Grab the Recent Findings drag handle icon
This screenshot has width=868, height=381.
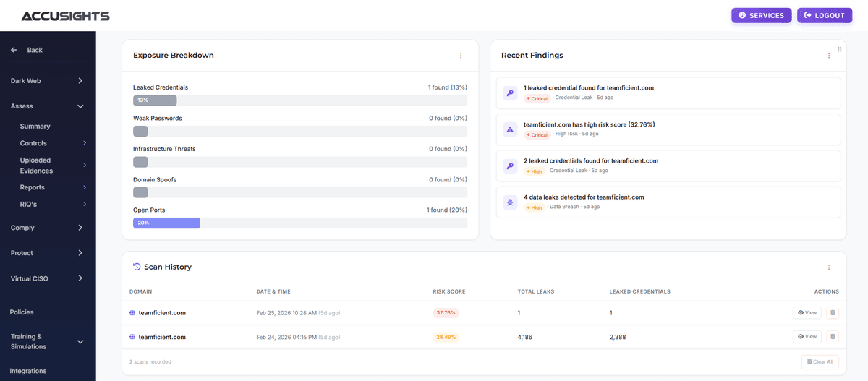pyautogui.click(x=840, y=49)
